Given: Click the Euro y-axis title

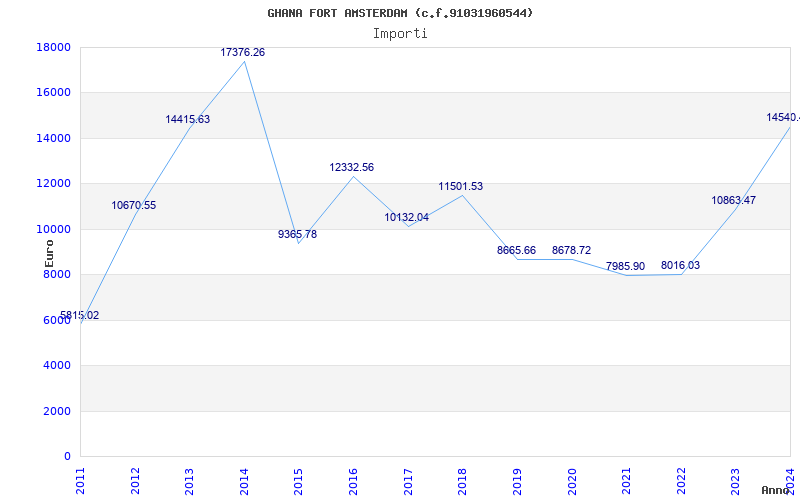Looking at the screenshot, I should click(49, 254).
